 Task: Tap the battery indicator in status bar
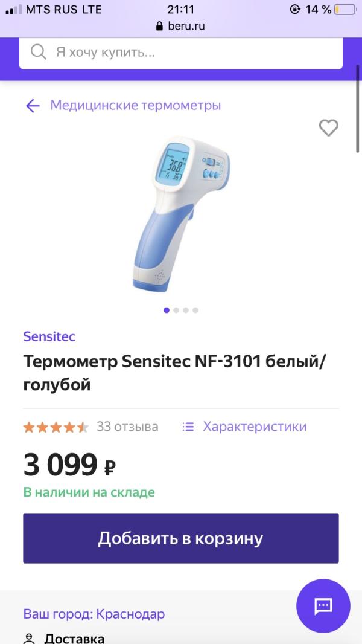[x=345, y=10]
